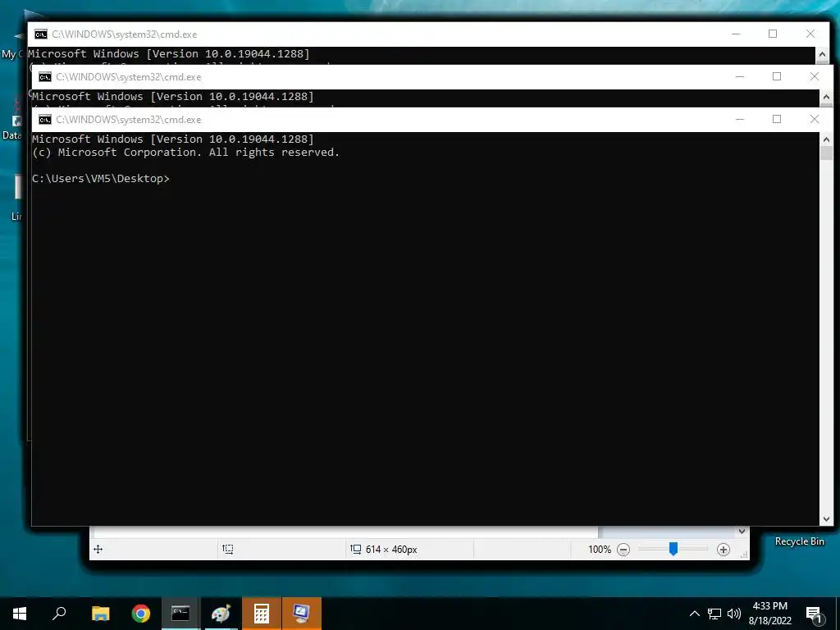Click the cursor position icon in Paint
Screen dimensions: 840x630
click(98, 549)
